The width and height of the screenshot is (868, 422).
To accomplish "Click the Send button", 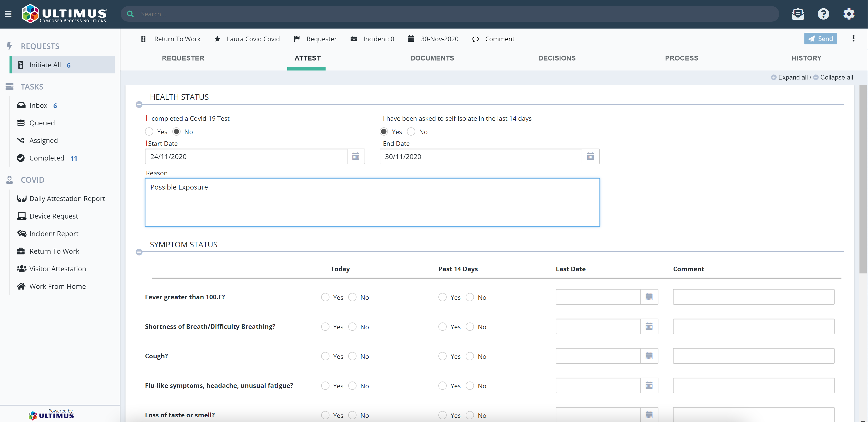I will tap(820, 39).
